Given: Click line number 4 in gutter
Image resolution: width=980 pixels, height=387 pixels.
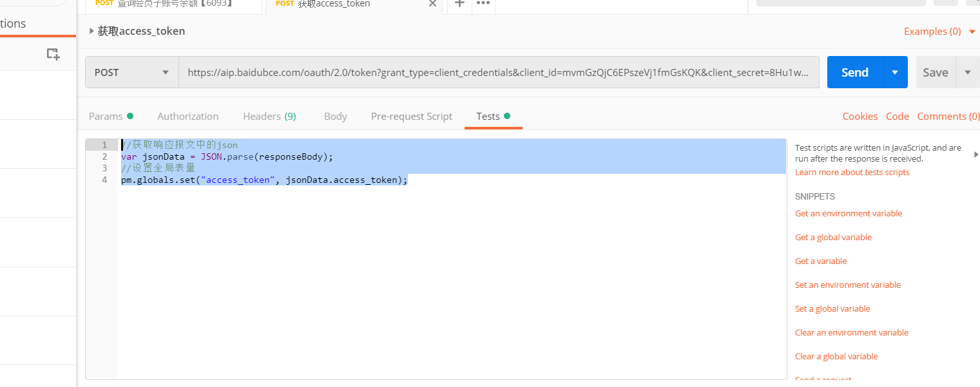Looking at the screenshot, I should pos(104,180).
